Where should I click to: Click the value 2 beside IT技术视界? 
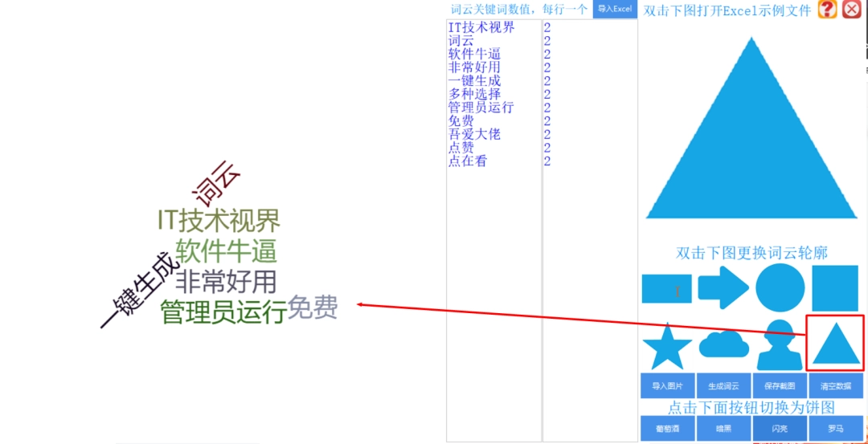pos(547,27)
